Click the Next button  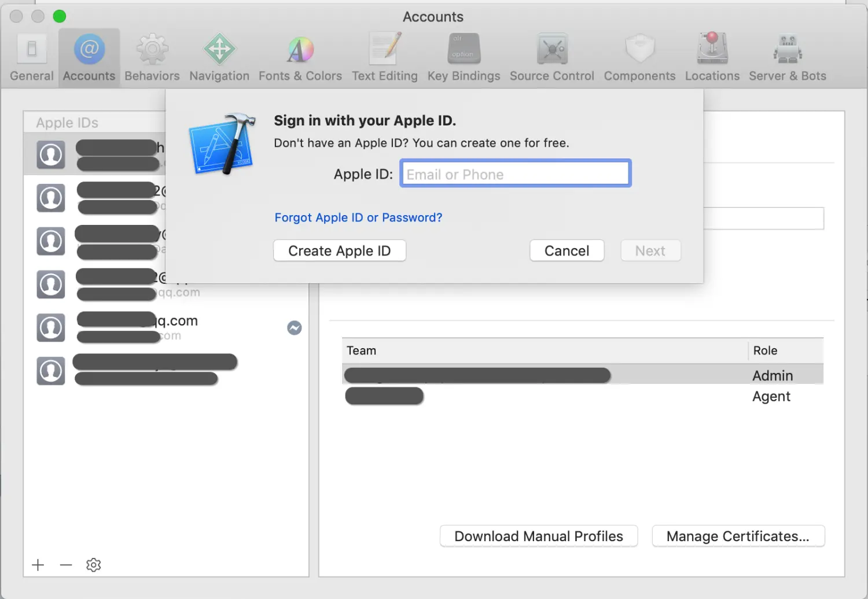tap(650, 251)
